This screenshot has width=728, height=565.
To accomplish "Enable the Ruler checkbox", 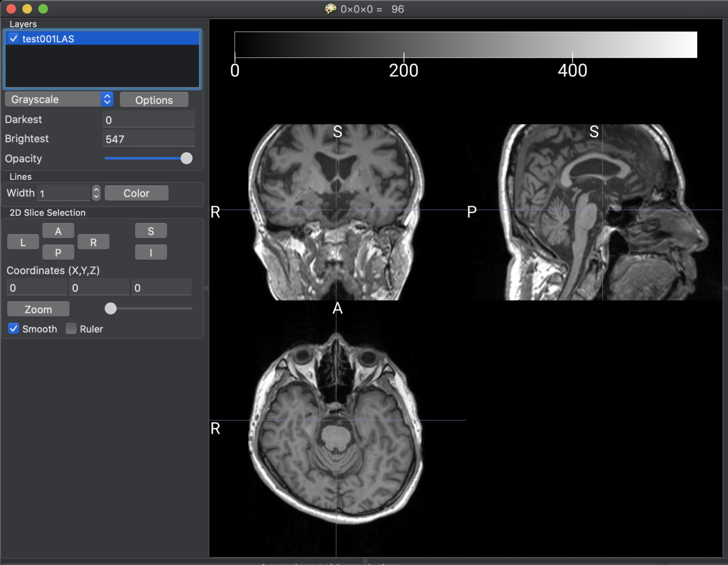I will pyautogui.click(x=71, y=328).
